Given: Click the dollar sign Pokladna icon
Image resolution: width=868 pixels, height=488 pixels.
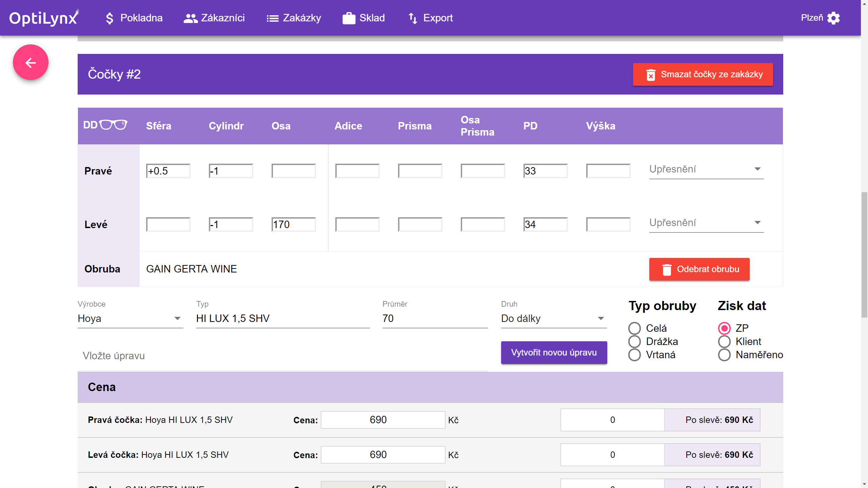Looking at the screenshot, I should coord(109,18).
